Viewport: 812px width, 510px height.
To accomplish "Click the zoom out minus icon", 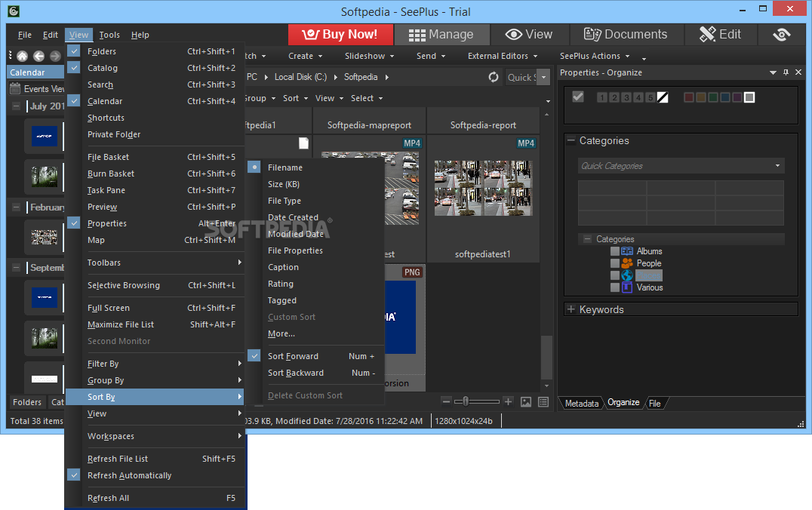I will click(x=446, y=401).
